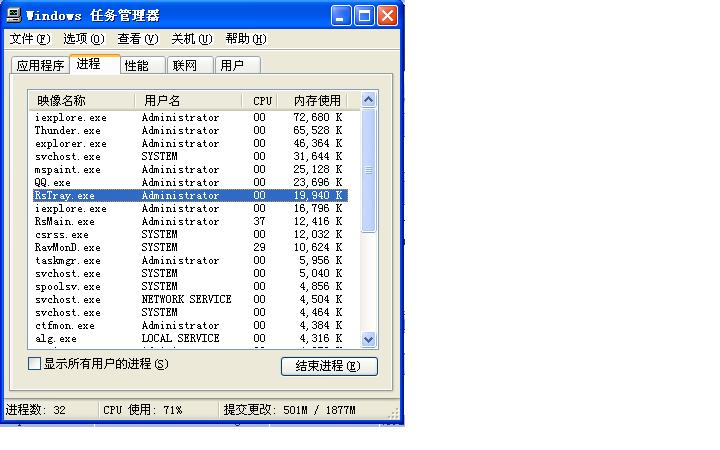Select the ctfmon.exe process row

click(x=190, y=326)
